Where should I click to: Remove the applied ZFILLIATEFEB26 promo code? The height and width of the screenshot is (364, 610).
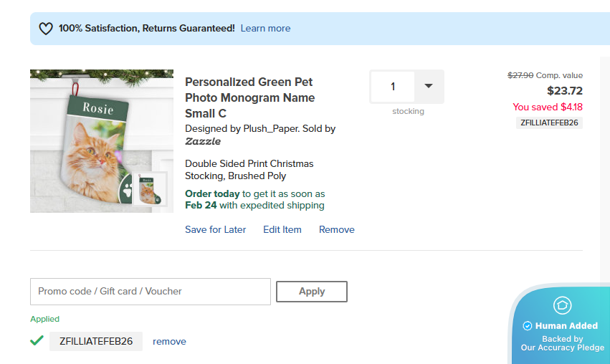[x=169, y=342]
